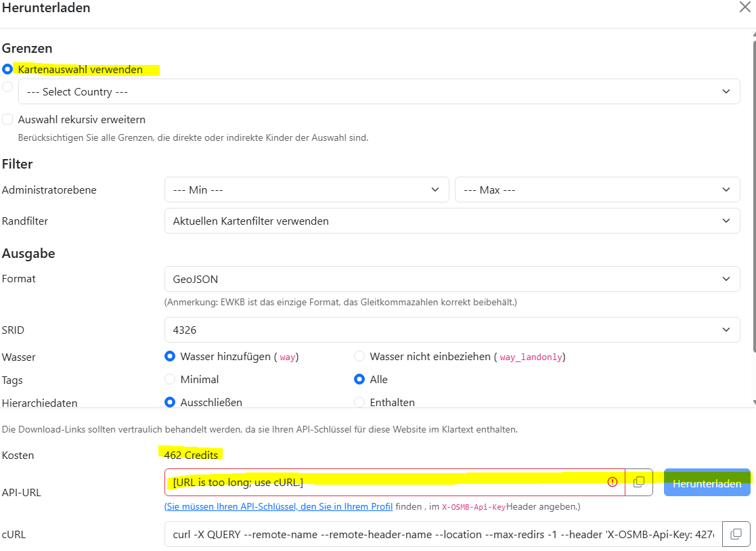
Task: Select the radio button beside Select Country
Action: (x=7, y=87)
